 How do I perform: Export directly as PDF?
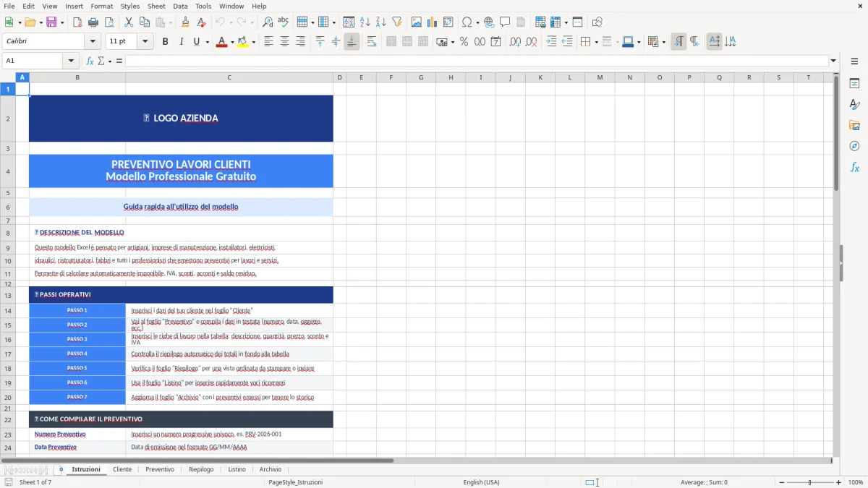pos(77,22)
